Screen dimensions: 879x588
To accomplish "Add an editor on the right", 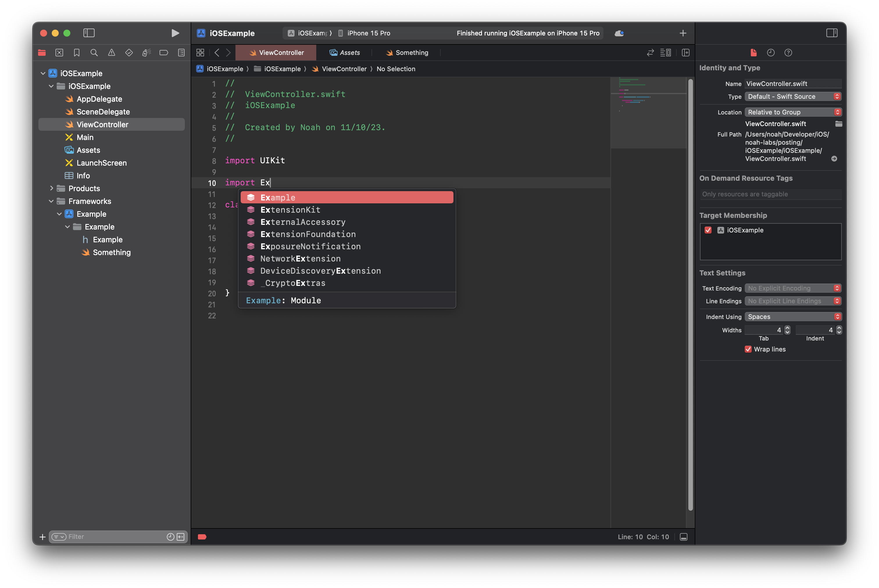I will click(x=685, y=53).
